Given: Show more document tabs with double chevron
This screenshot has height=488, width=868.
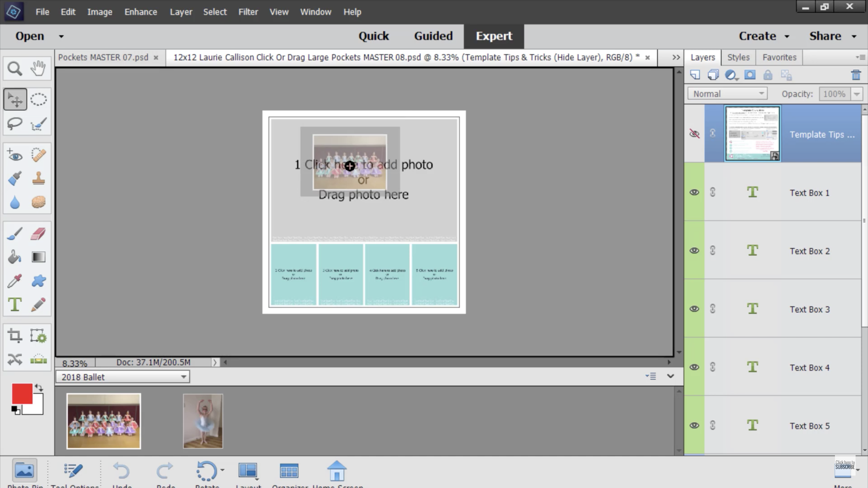Looking at the screenshot, I should [676, 57].
